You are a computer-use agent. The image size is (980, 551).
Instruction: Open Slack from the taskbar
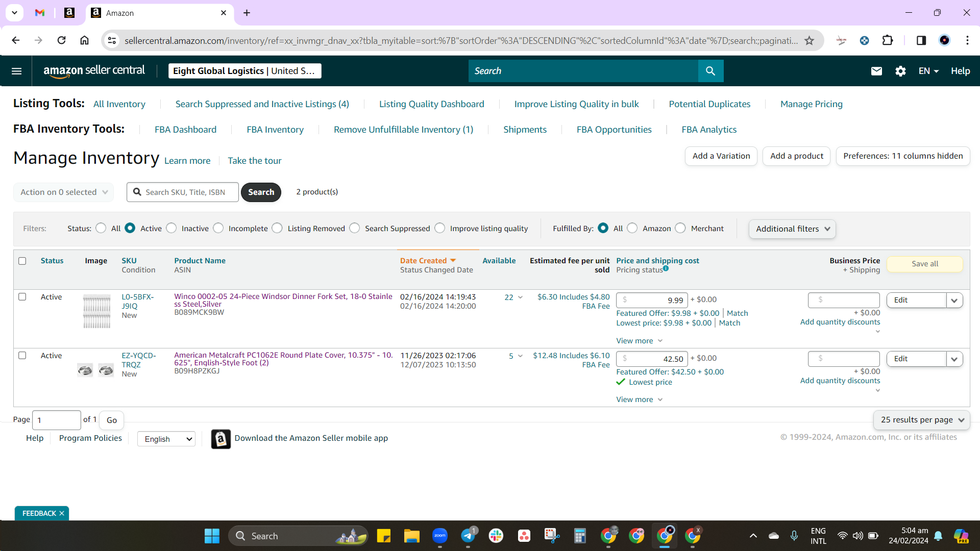[x=496, y=536]
